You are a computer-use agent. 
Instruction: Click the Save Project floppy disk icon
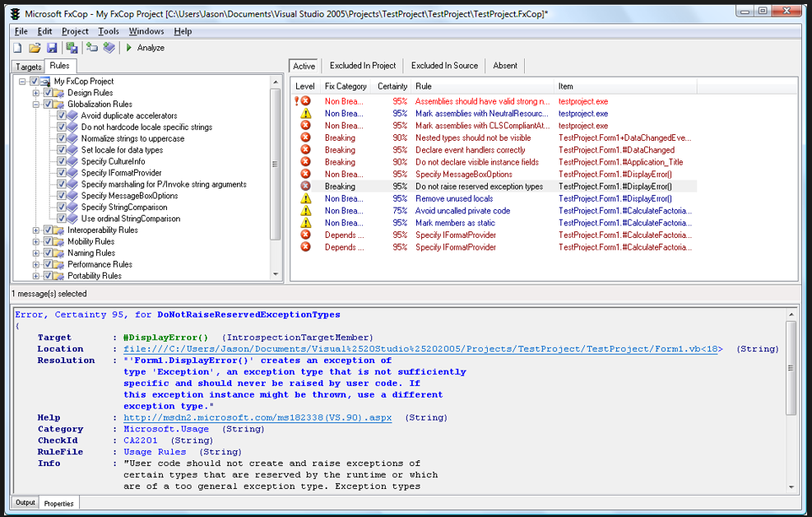point(51,48)
